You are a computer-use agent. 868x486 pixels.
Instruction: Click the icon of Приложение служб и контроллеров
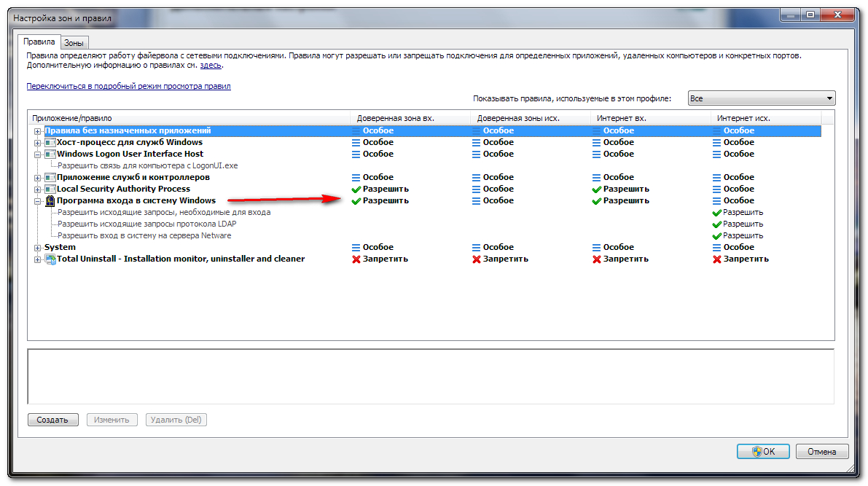[x=50, y=177]
